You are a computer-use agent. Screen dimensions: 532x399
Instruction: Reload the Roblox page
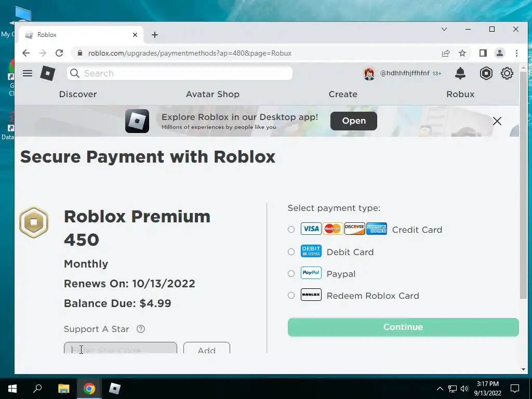point(59,53)
